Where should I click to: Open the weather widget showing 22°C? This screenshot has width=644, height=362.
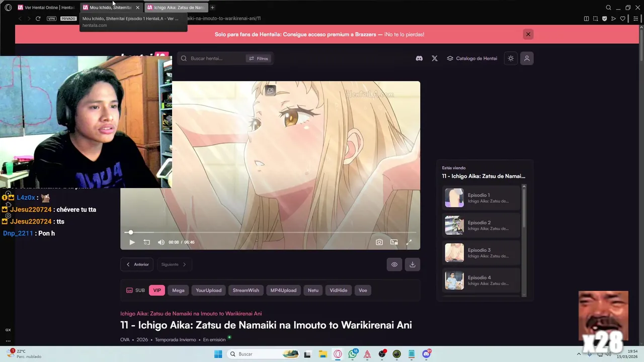pyautogui.click(x=24, y=354)
